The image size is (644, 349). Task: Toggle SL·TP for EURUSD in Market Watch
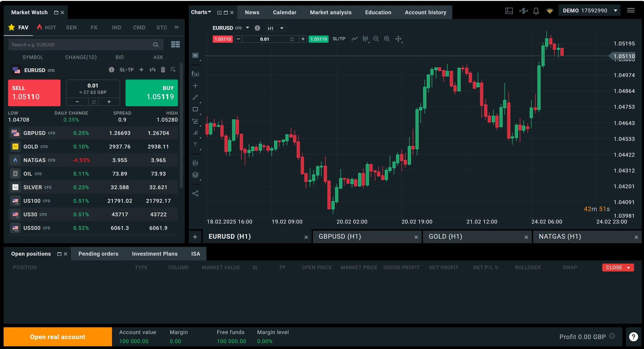(x=126, y=70)
